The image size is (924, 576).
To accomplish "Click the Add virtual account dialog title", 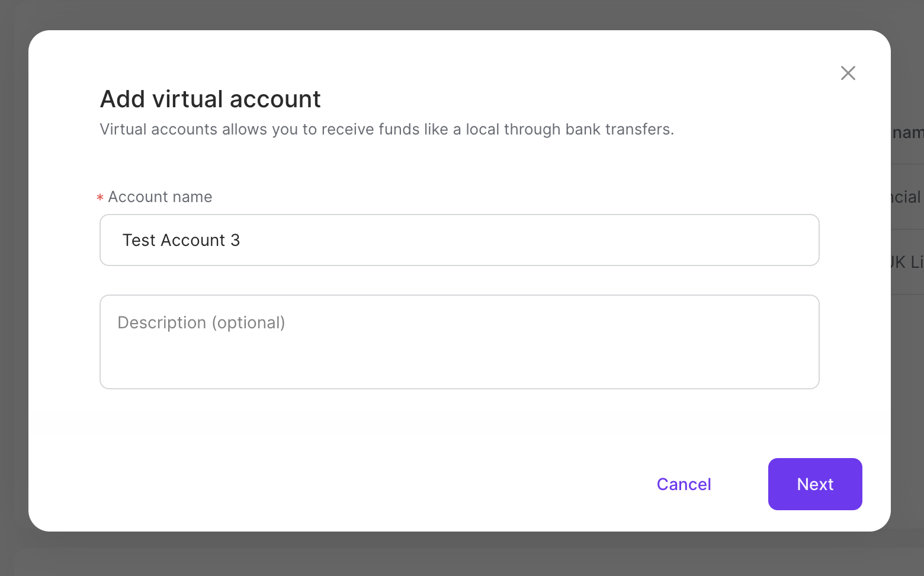I will tap(210, 99).
